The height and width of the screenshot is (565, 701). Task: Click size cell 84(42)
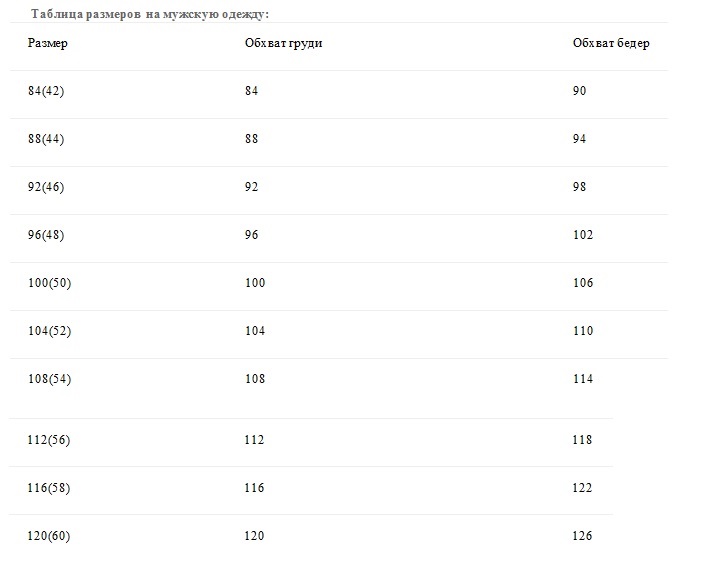pos(46,91)
